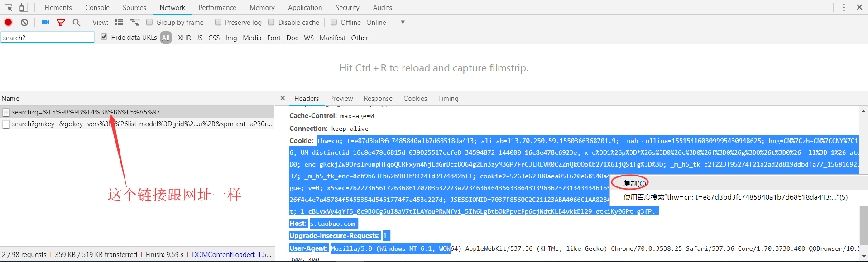868x262 pixels.
Task: Choose 复制(C) from the context menu
Action: (634, 183)
